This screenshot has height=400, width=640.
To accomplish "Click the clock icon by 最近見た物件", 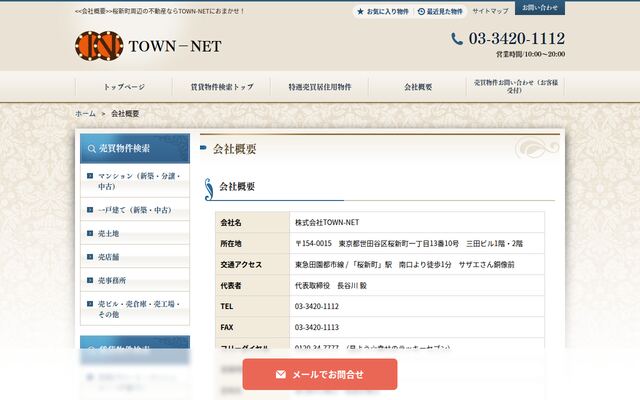I will [x=421, y=11].
